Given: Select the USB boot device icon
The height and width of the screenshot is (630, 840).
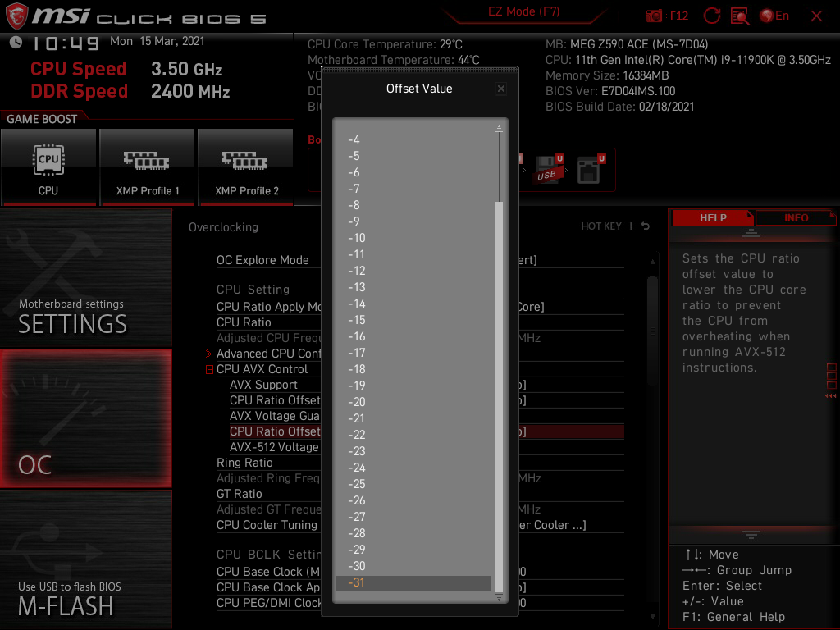Looking at the screenshot, I should (x=549, y=170).
